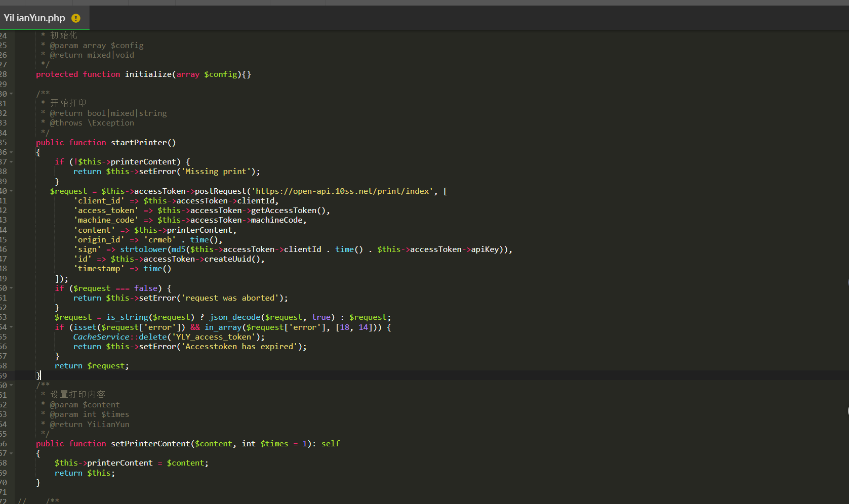The image size is (849, 504).
Task: Click the json_decode function call
Action: pos(235,317)
